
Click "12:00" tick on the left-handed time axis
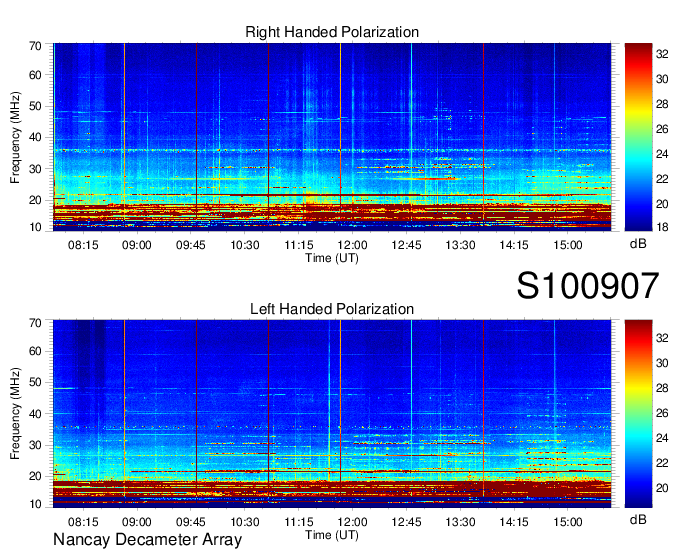tap(353, 522)
